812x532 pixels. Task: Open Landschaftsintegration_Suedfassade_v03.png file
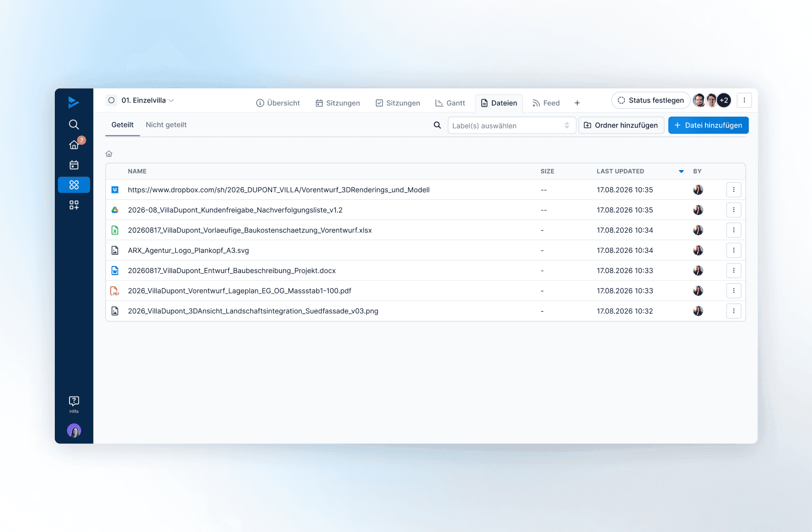pyautogui.click(x=253, y=311)
